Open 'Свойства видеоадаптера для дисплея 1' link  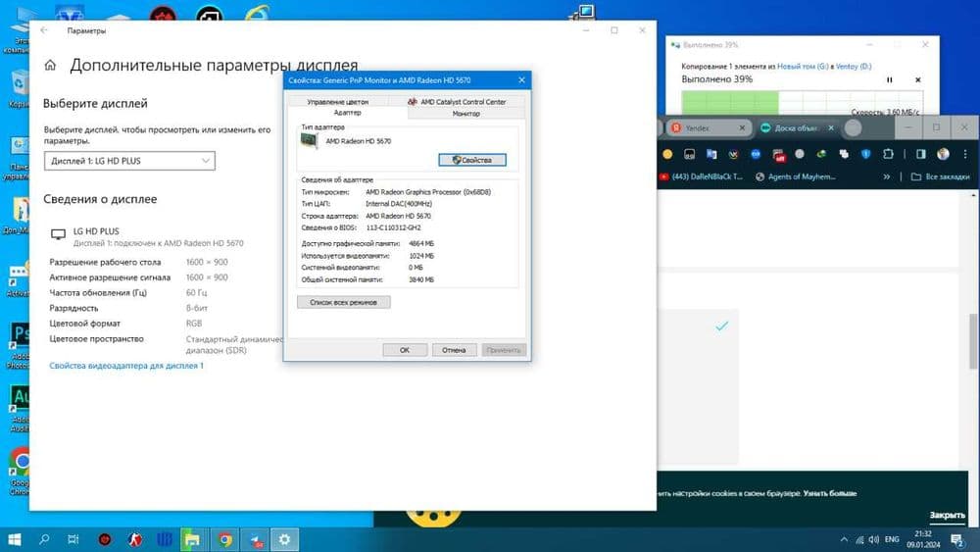point(126,366)
